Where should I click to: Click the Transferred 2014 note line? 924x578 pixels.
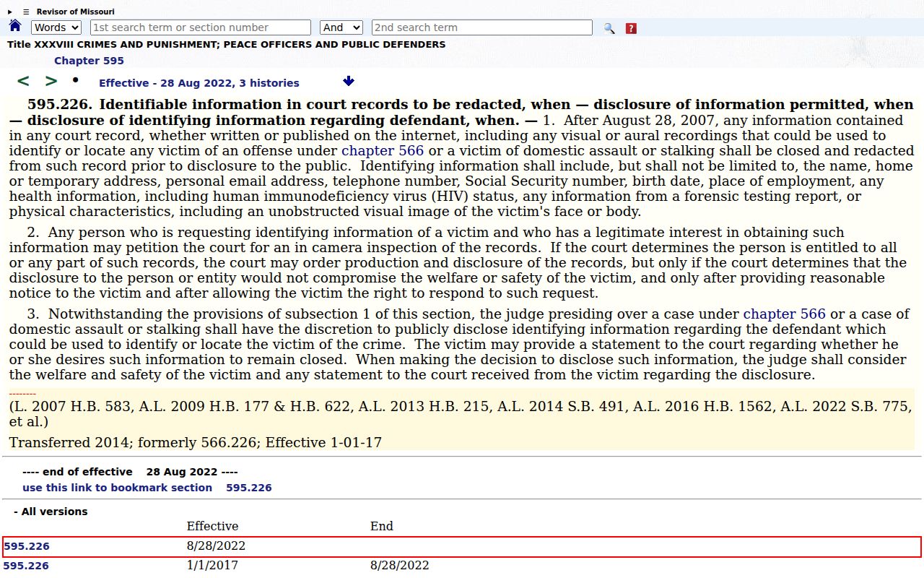coord(196,442)
